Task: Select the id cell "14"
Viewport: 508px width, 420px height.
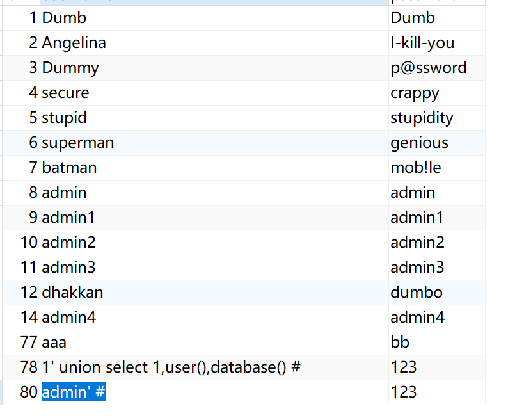Action: coord(21,318)
